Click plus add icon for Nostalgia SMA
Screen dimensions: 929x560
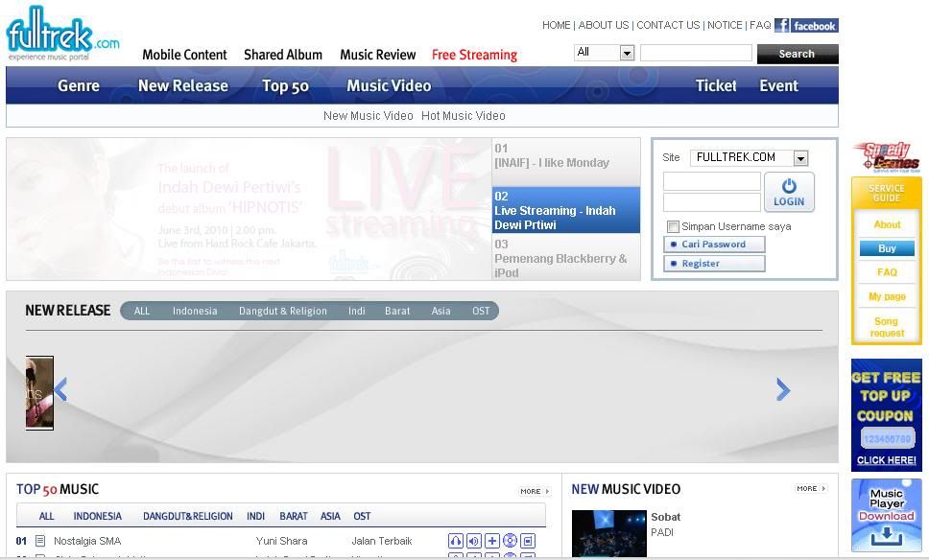click(x=491, y=541)
